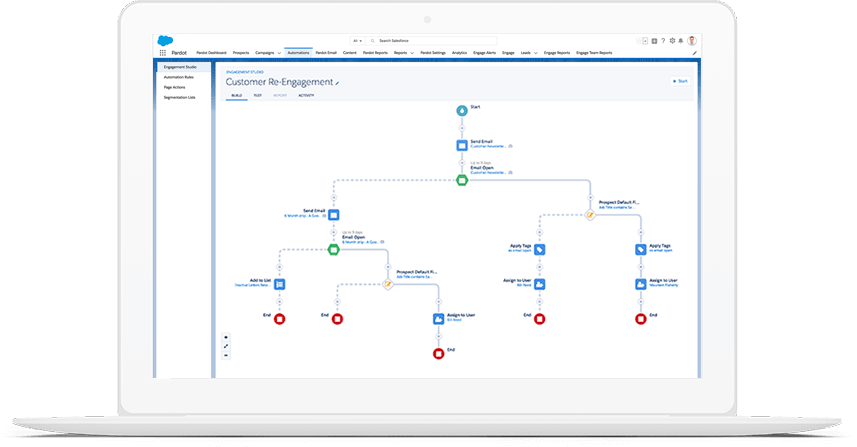Open Automation Rules in the sidebar
This screenshot has height=447, width=857.
(181, 77)
